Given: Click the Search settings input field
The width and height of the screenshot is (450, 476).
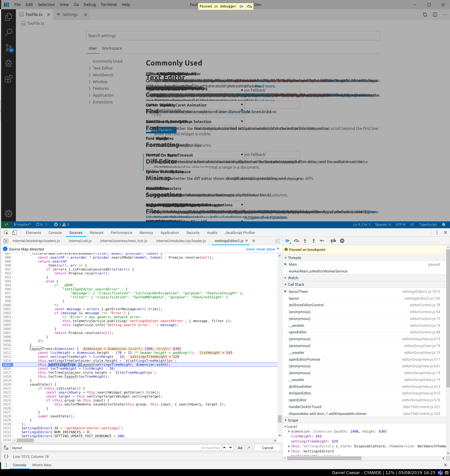Looking at the screenshot, I should pos(233,36).
